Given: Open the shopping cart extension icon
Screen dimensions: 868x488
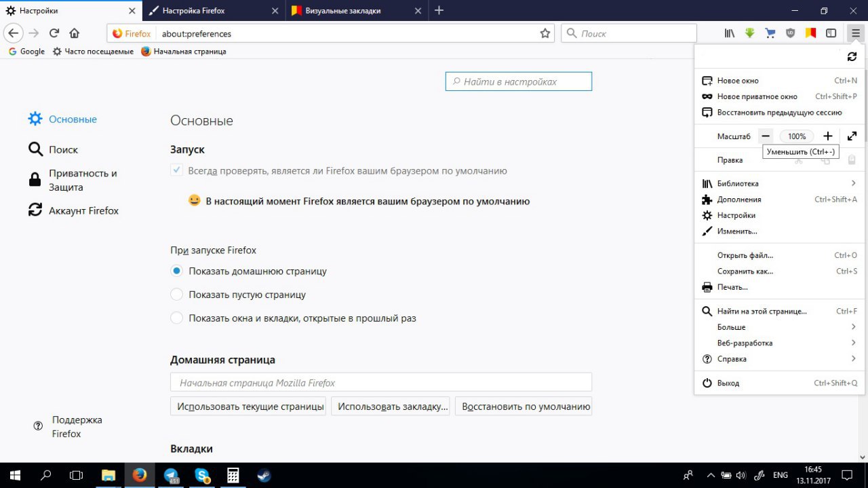Looking at the screenshot, I should click(x=770, y=33).
